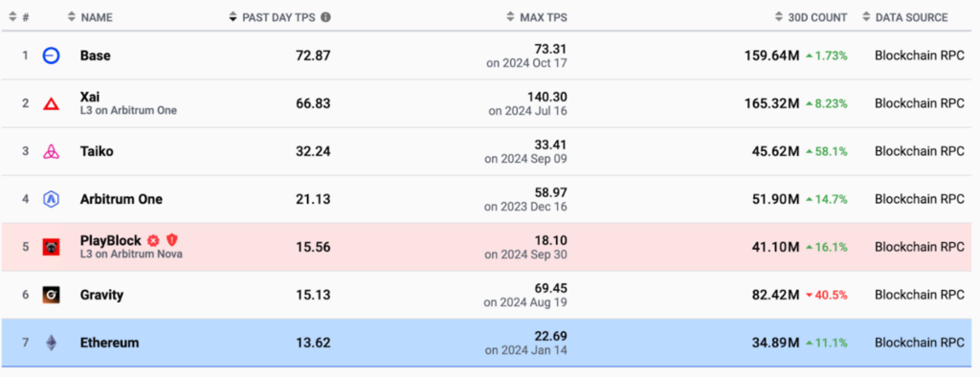The height and width of the screenshot is (377, 980).
Task: Sort by DATA SOURCE column
Action: click(x=904, y=17)
